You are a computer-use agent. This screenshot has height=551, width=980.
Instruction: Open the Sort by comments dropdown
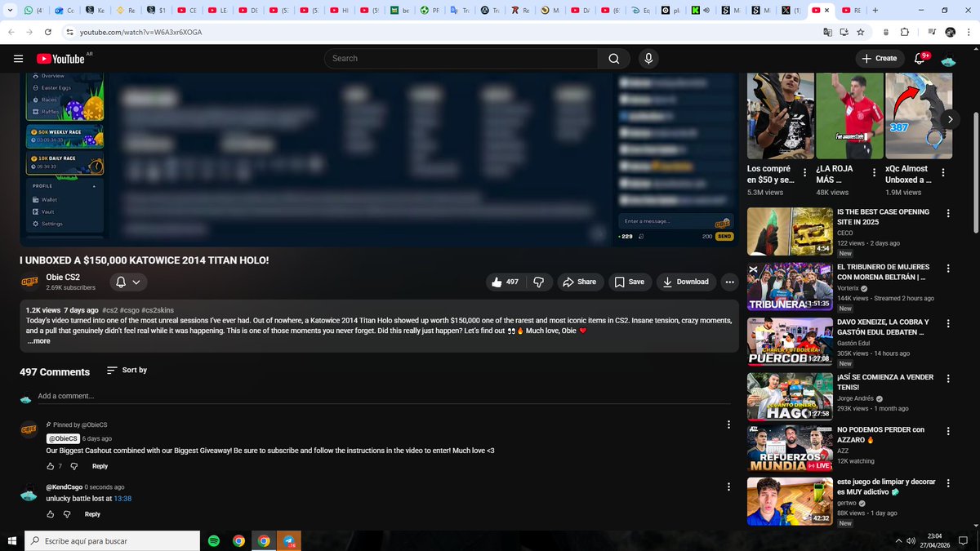pos(127,370)
